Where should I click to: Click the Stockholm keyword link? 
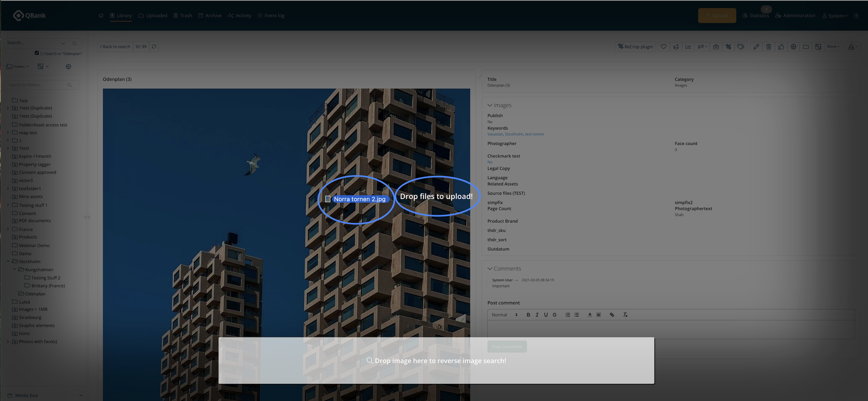click(x=514, y=134)
